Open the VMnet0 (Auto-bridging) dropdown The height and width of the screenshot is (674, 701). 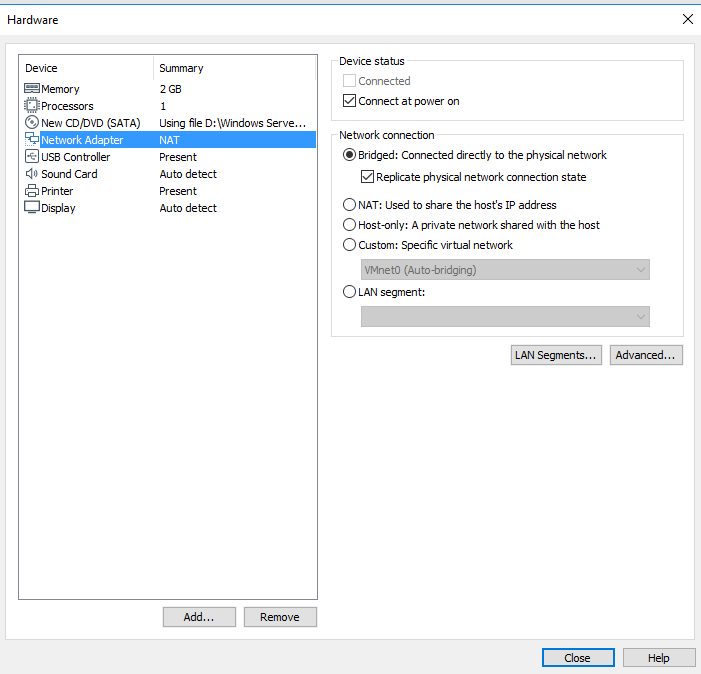[505, 270]
